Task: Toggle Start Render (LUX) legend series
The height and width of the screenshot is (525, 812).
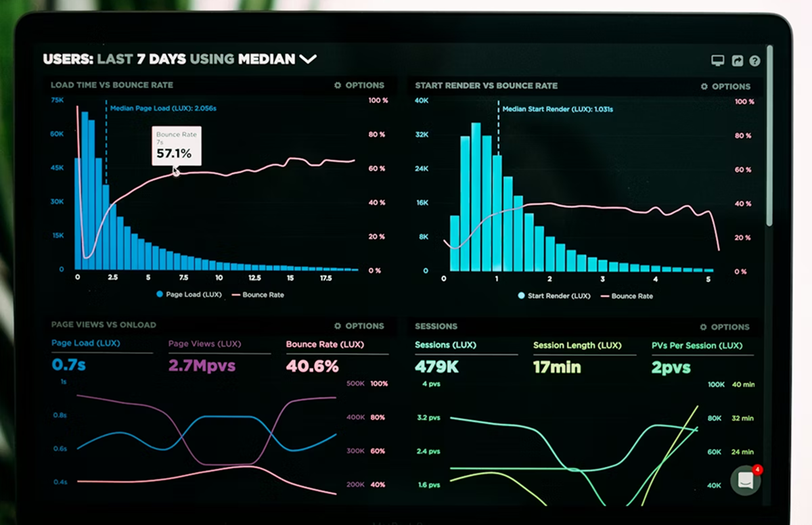Action: [554, 296]
